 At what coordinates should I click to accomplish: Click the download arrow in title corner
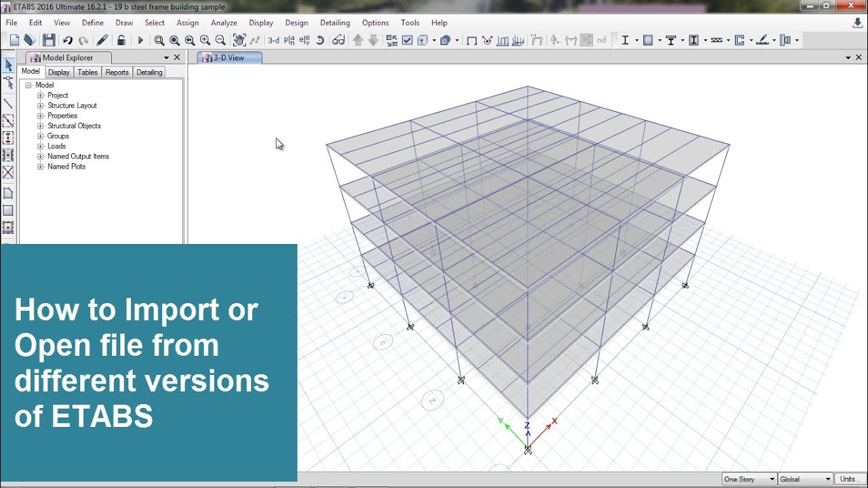(x=857, y=22)
